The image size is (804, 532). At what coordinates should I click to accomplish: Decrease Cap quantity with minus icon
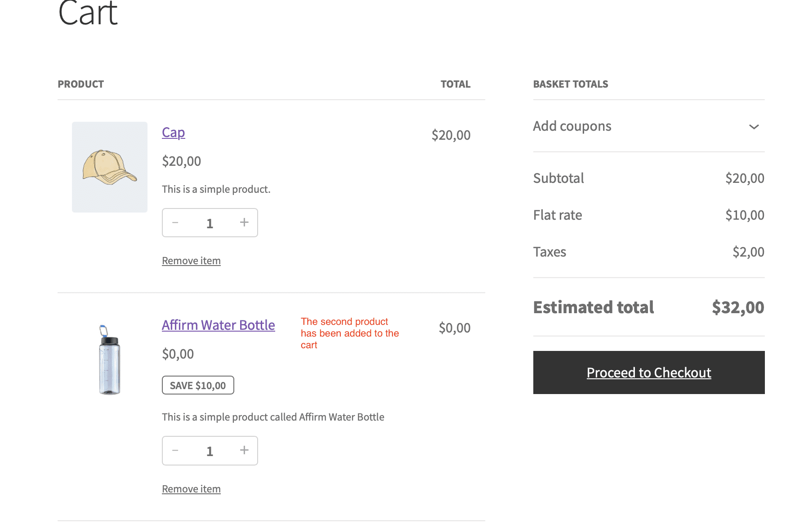coord(175,222)
